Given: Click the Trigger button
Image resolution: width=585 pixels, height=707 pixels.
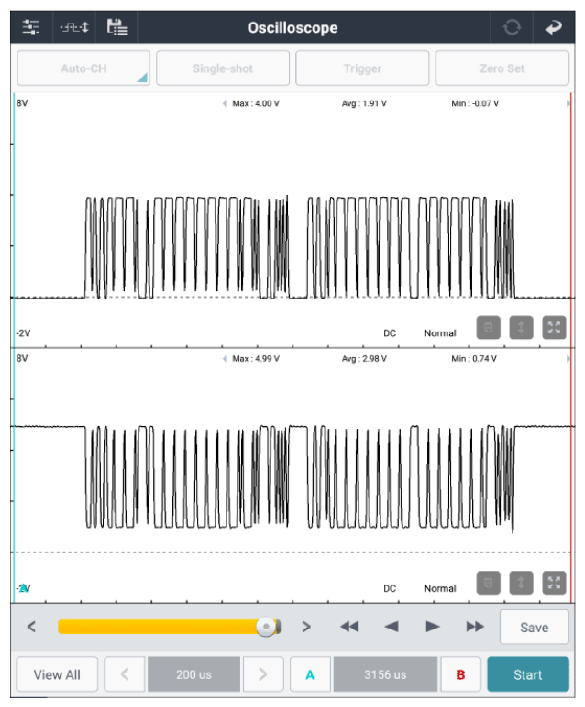Looking at the screenshot, I should [362, 69].
